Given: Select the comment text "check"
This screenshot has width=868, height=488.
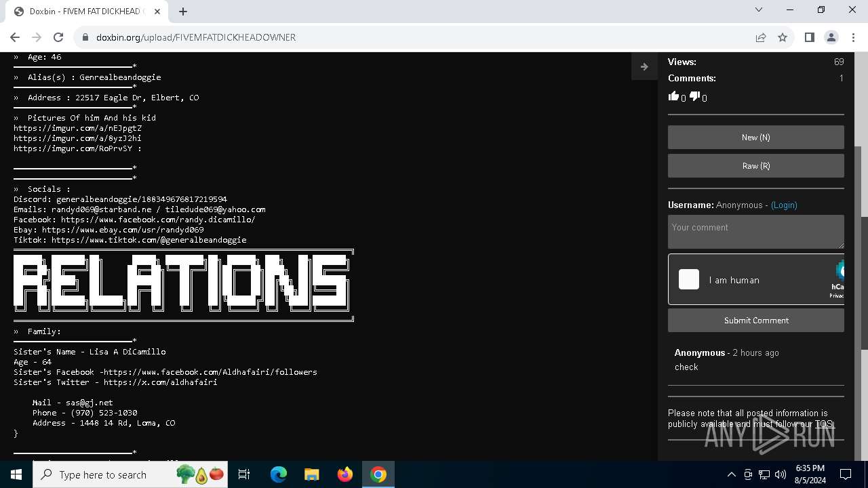Looking at the screenshot, I should click(686, 367).
